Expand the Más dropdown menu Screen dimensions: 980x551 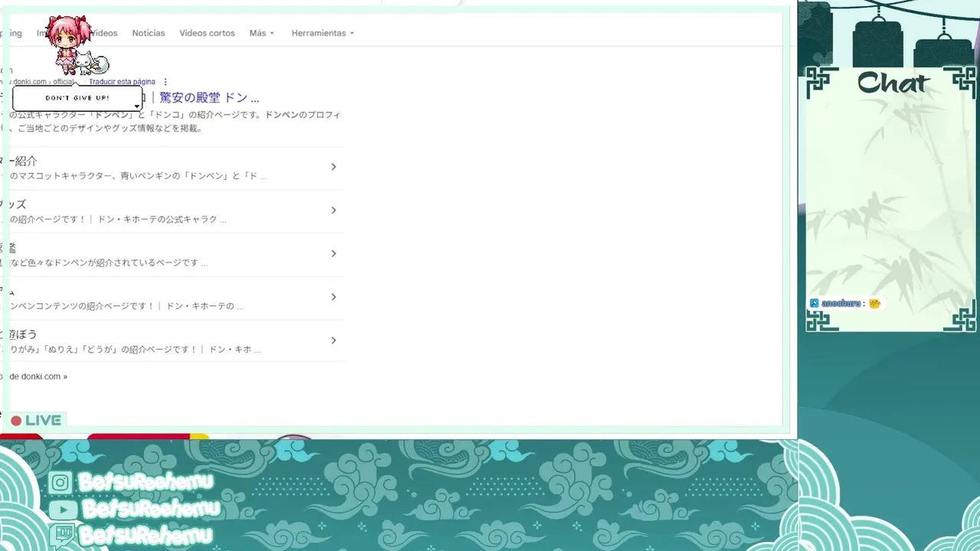coord(261,33)
